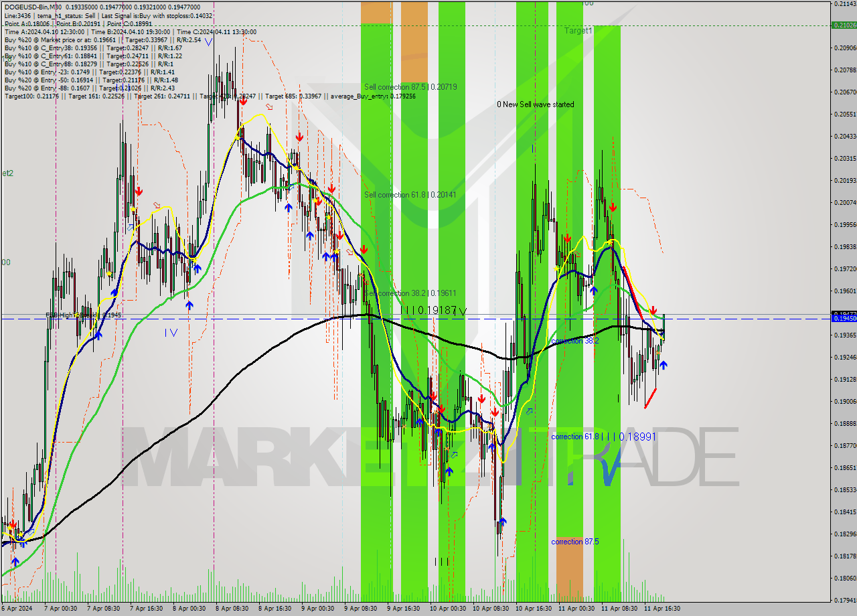Click the 'FSB:HighToBreak' level label

(83, 315)
